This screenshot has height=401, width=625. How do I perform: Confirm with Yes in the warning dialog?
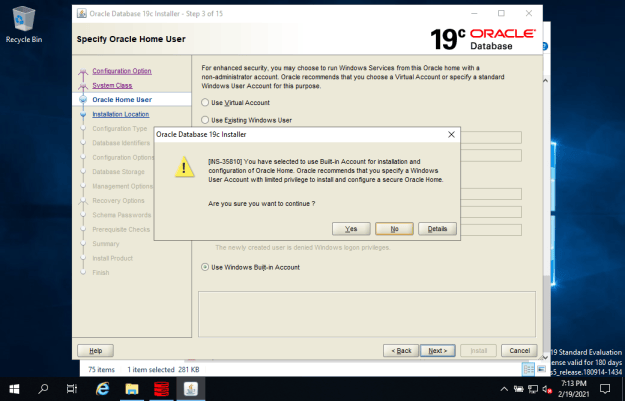pyautogui.click(x=351, y=229)
